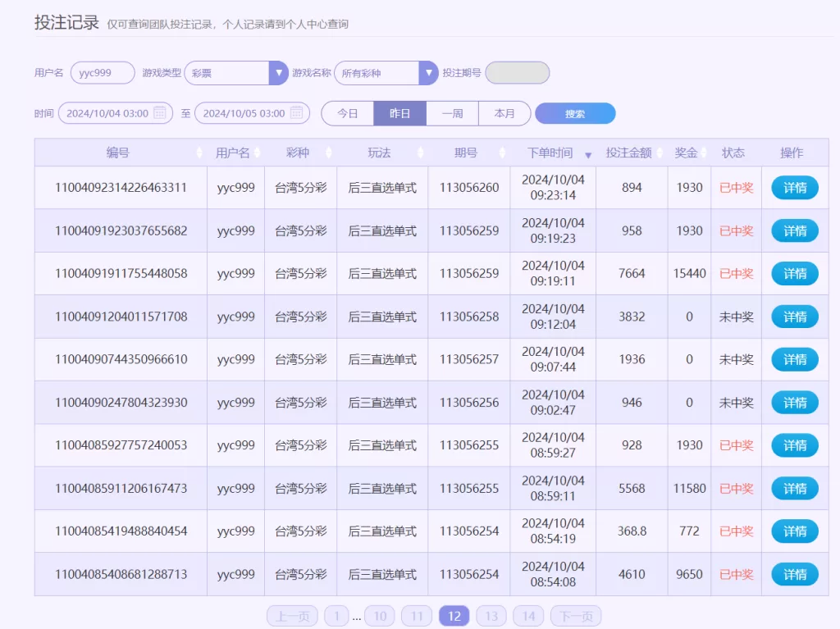Focus the 投注期号 input field
The width and height of the screenshot is (840, 629).
pyautogui.click(x=517, y=73)
